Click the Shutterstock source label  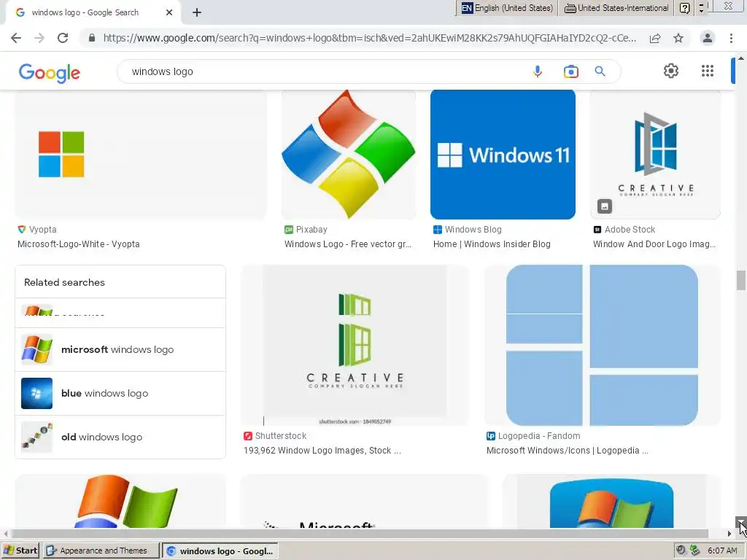[281, 436]
